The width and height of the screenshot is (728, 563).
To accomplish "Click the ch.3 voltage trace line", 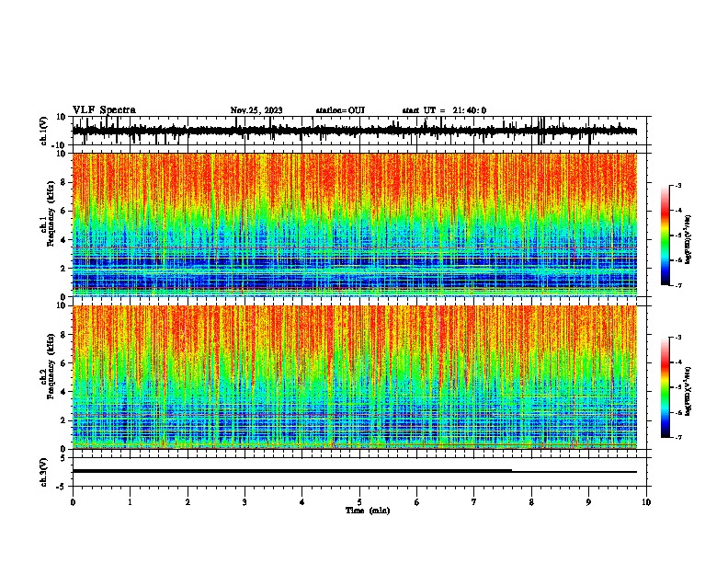I will coord(355,471).
